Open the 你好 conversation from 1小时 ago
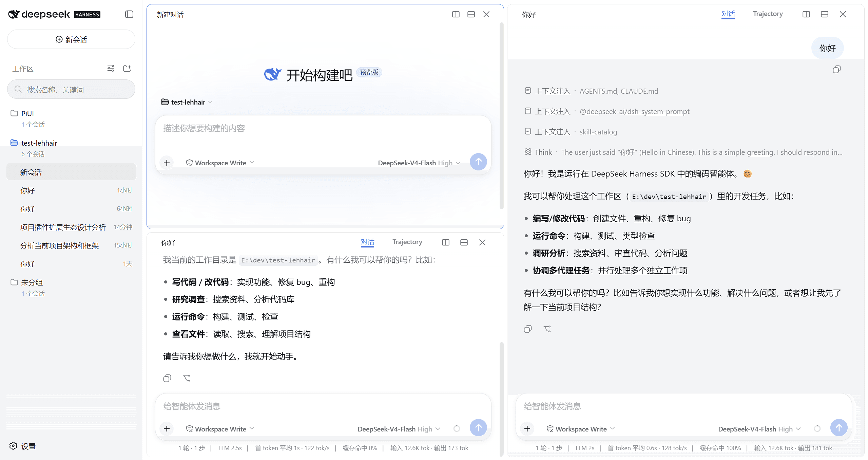The height and width of the screenshot is (460, 868). click(x=71, y=190)
